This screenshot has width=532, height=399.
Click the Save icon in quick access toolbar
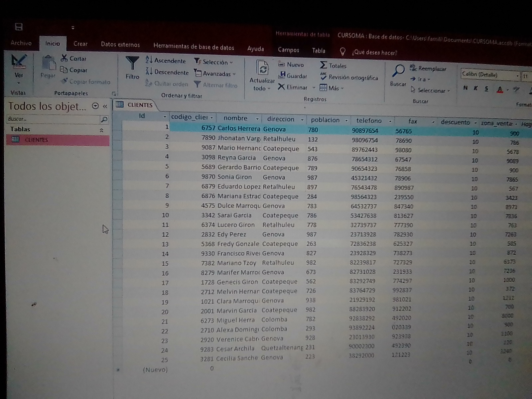pos(19,27)
